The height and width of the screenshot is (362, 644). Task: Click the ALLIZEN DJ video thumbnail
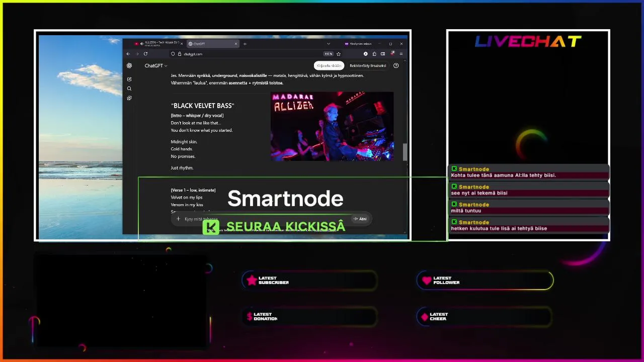332,126
